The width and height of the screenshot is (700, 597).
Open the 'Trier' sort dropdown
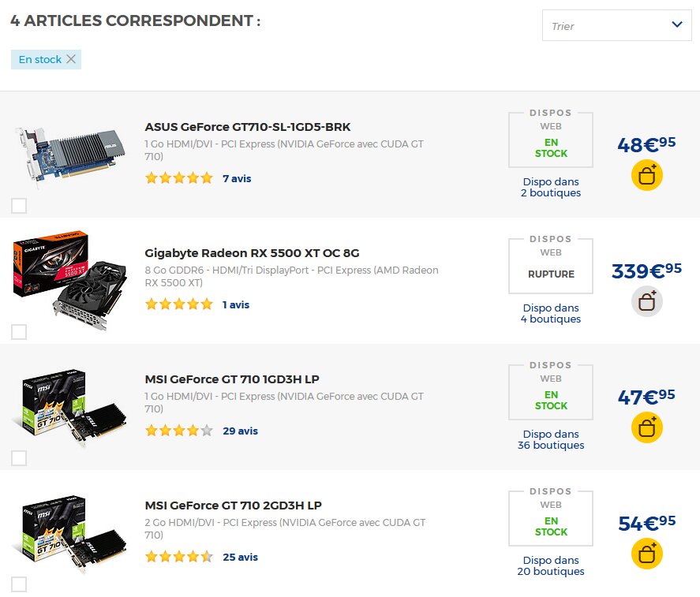click(x=616, y=25)
